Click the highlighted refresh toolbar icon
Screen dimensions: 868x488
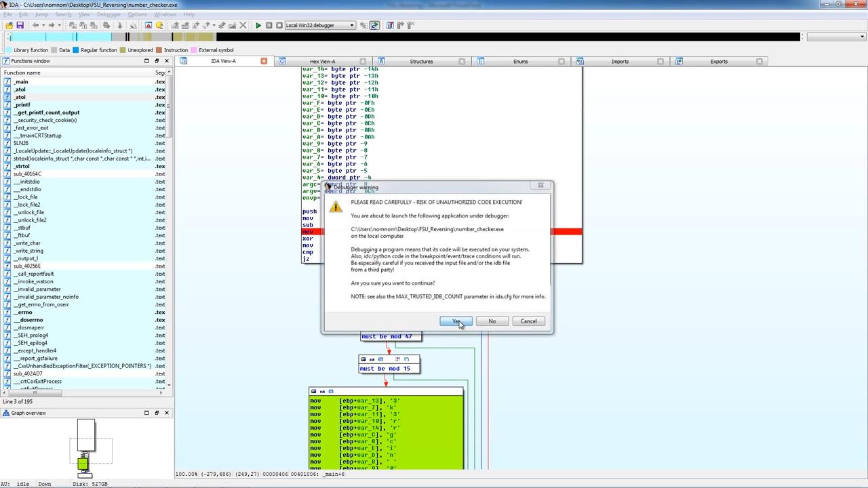pos(374,25)
